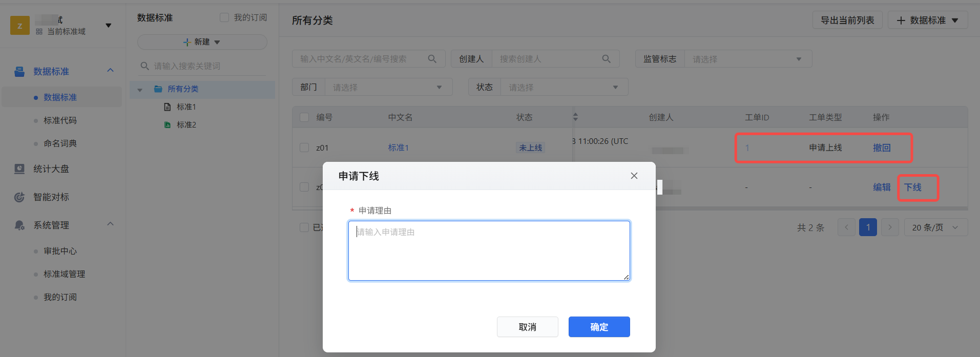Open the 标准1 name link

coord(398,148)
